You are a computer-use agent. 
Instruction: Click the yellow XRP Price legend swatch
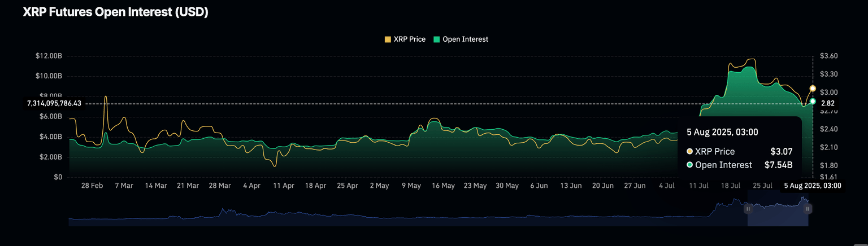tap(388, 39)
